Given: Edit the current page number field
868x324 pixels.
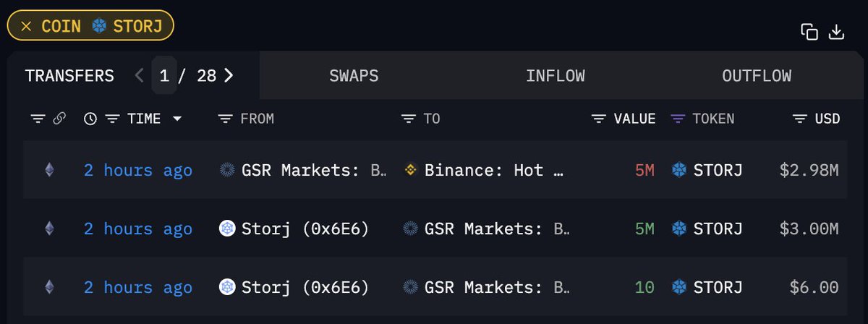Looking at the screenshot, I should pyautogui.click(x=164, y=75).
